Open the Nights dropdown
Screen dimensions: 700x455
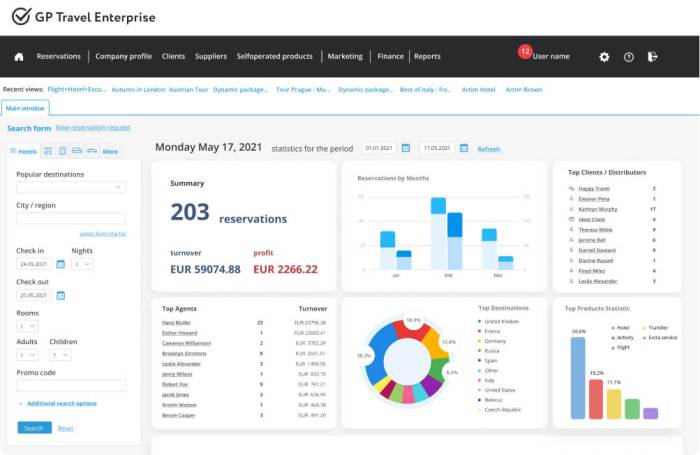pyautogui.click(x=82, y=264)
